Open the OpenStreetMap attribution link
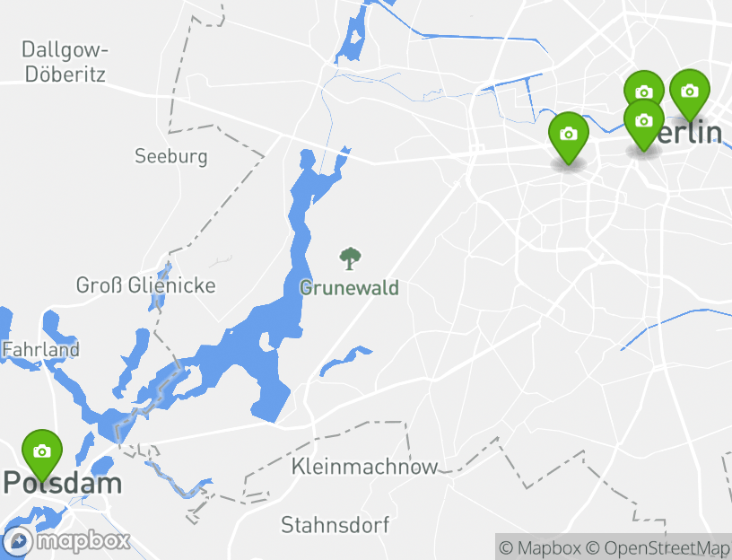 point(658,547)
